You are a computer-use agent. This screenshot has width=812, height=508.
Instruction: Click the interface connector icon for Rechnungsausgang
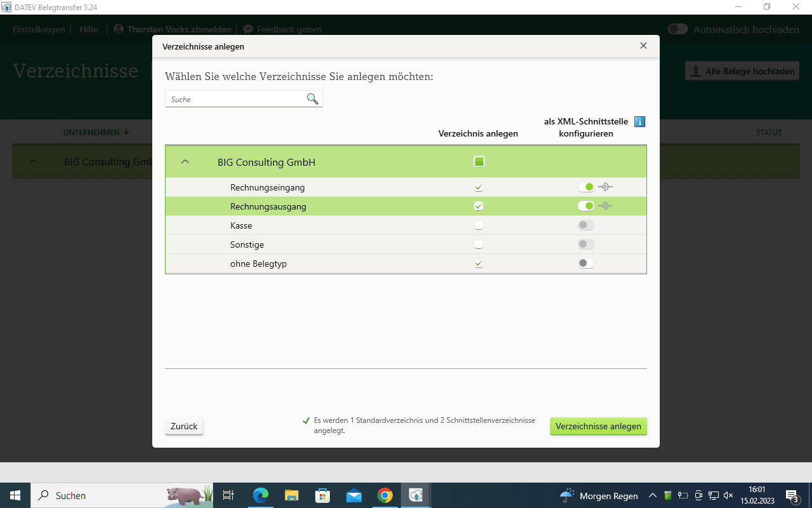point(605,206)
